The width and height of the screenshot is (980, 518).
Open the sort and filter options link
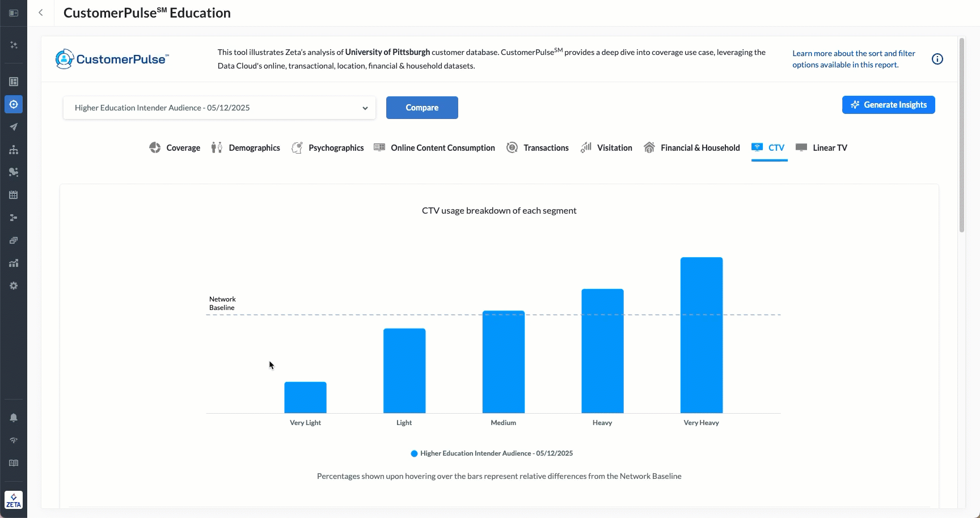click(x=854, y=59)
